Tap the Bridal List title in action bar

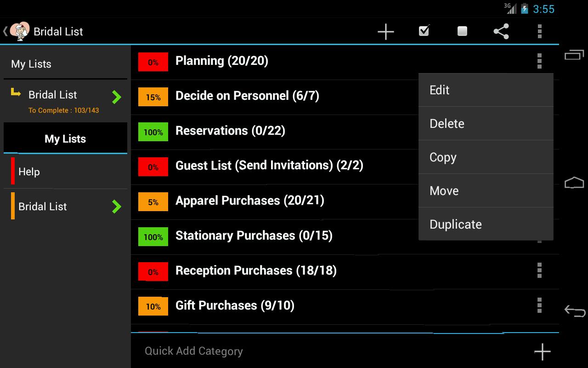(58, 31)
